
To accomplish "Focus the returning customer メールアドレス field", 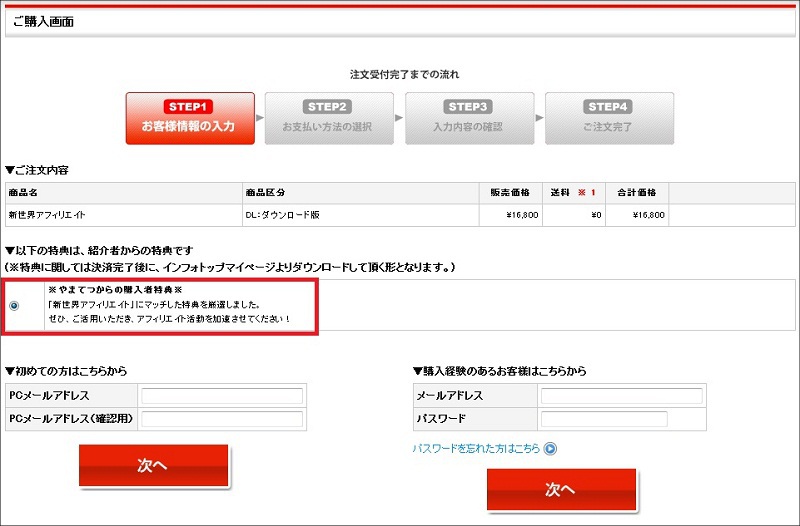I will point(621,396).
